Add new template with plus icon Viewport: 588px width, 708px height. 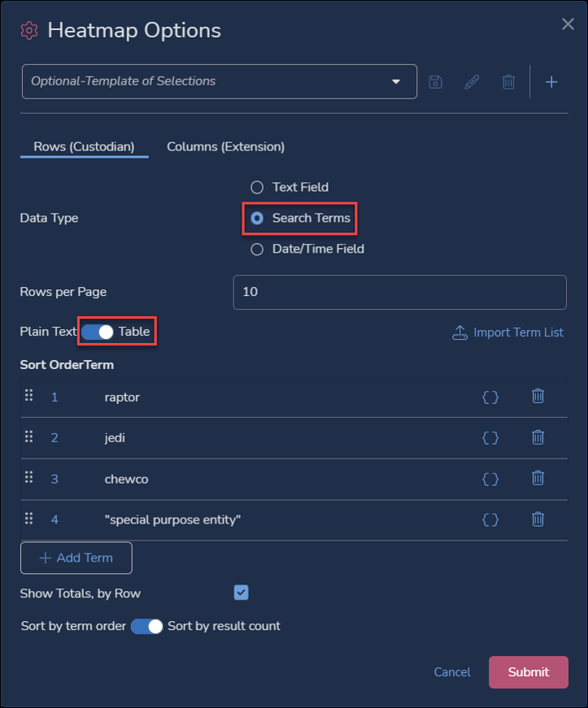pyautogui.click(x=551, y=82)
